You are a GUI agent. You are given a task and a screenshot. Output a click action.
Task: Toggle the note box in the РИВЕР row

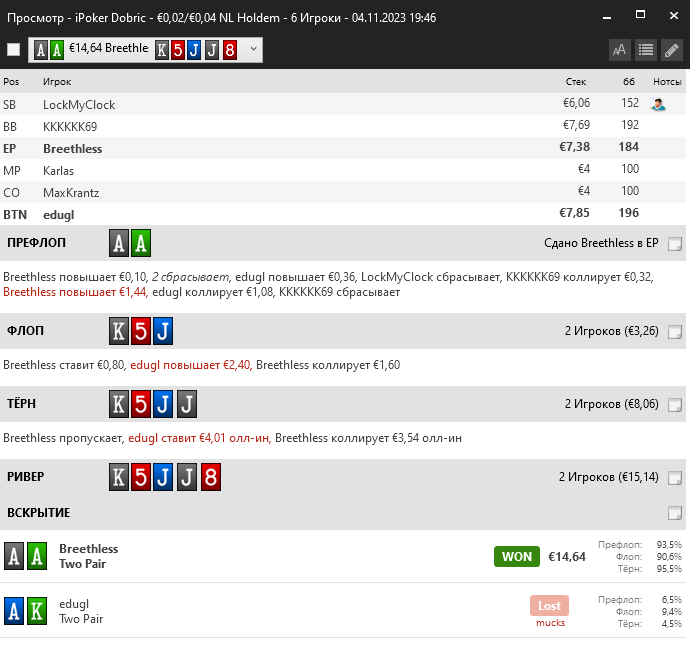(x=675, y=478)
